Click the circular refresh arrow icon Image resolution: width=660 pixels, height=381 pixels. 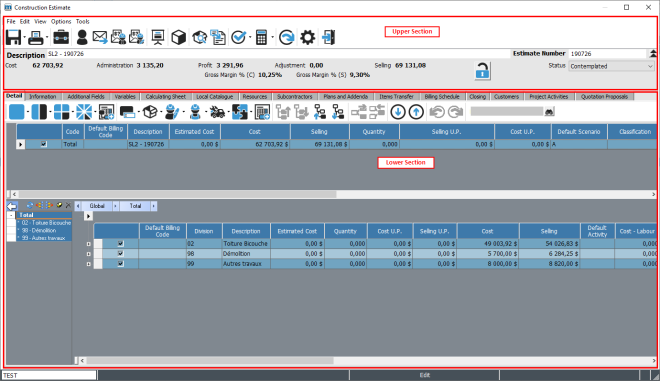click(x=286, y=37)
